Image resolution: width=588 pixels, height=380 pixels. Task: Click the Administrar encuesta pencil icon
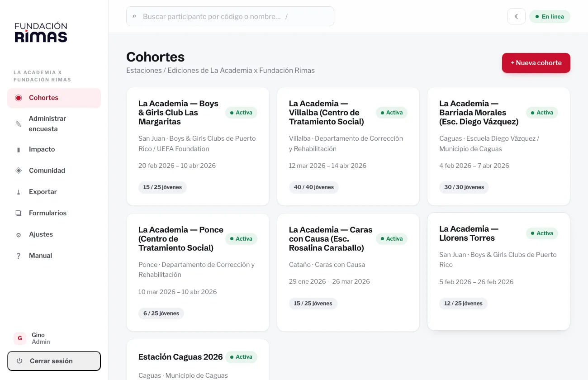click(19, 123)
